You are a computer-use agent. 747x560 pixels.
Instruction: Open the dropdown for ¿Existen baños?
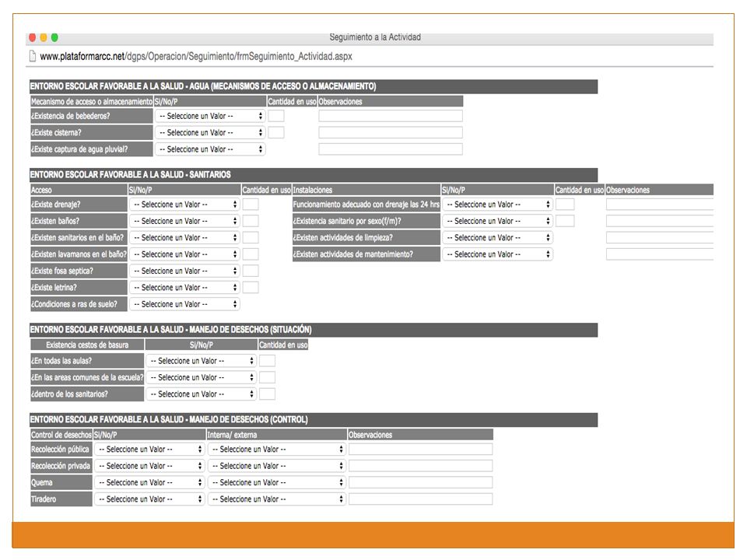(184, 221)
